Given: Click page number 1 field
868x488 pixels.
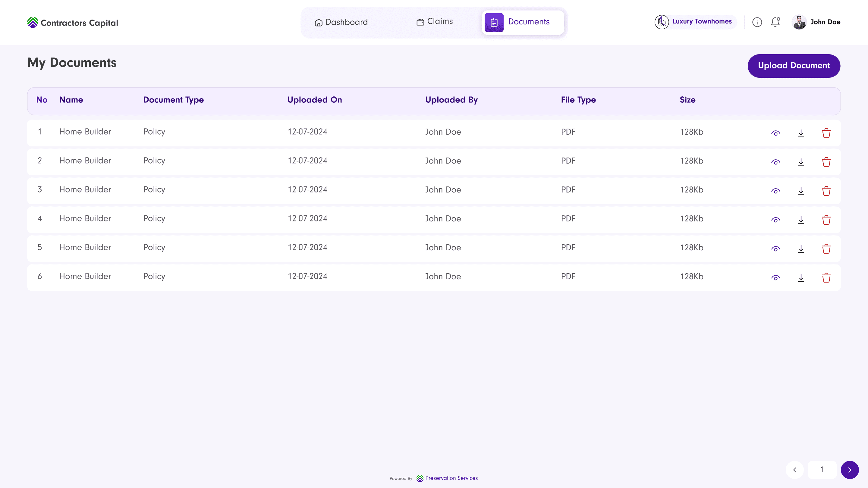Looking at the screenshot, I should [822, 470].
